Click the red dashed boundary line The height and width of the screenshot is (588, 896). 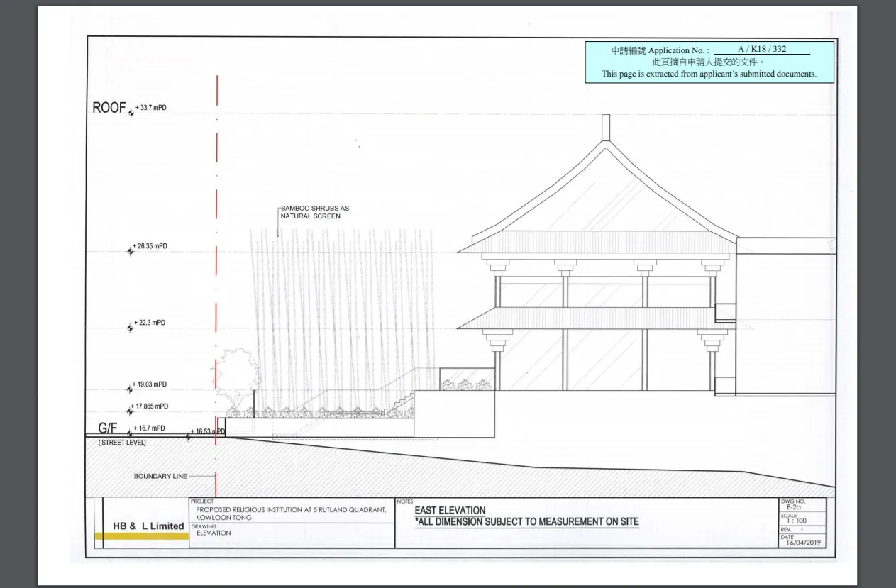pyautogui.click(x=216, y=284)
